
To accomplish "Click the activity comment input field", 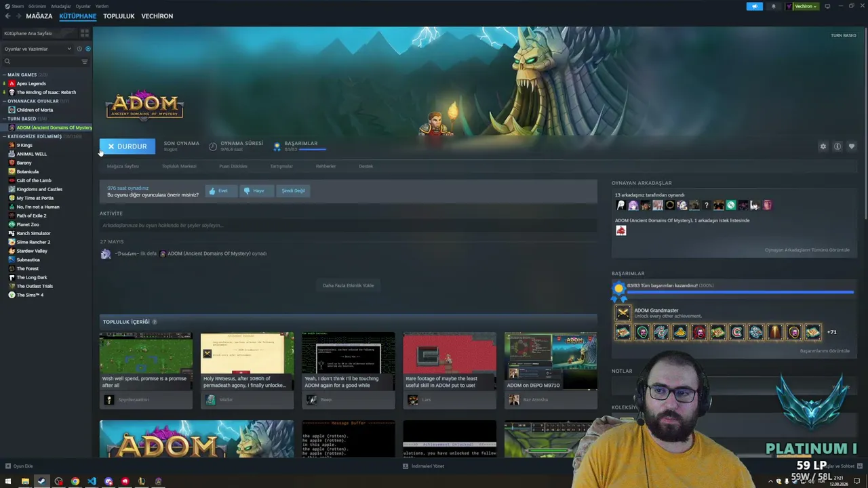I will (348, 225).
